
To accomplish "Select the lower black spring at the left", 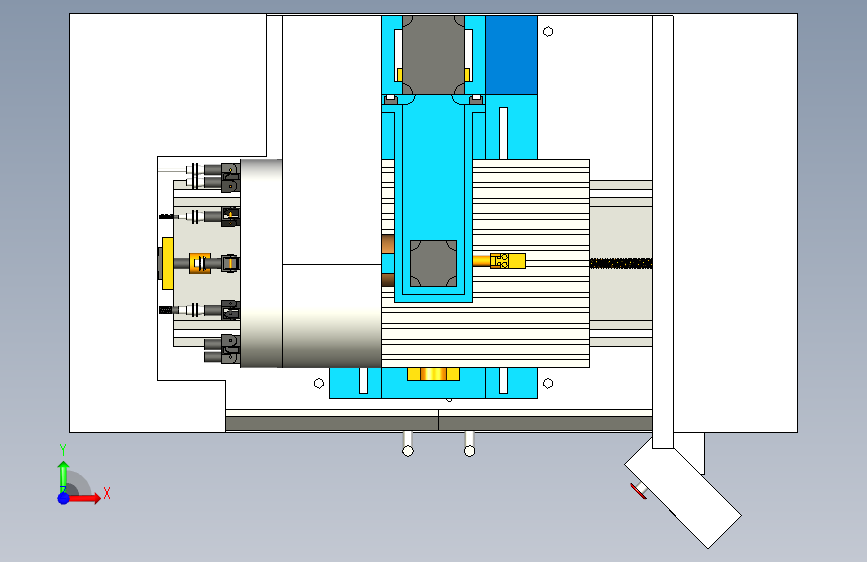I will click(166, 310).
